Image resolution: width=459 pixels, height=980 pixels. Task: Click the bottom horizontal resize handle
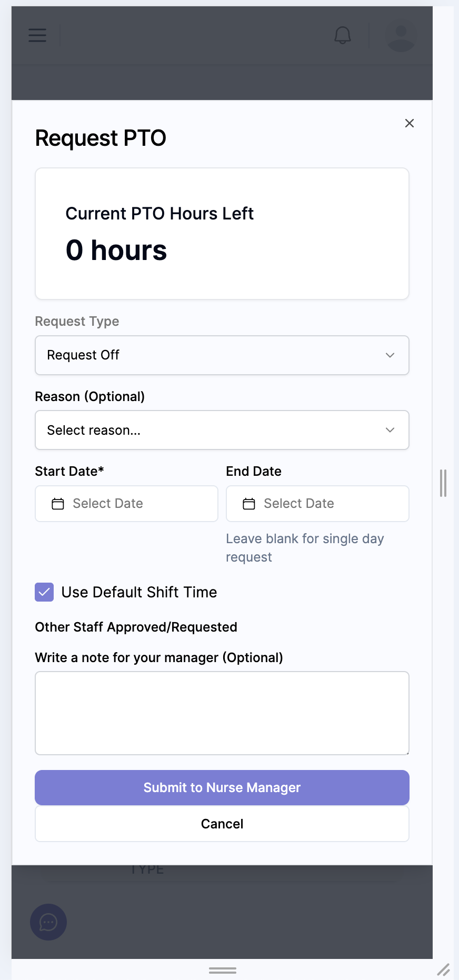223,970
